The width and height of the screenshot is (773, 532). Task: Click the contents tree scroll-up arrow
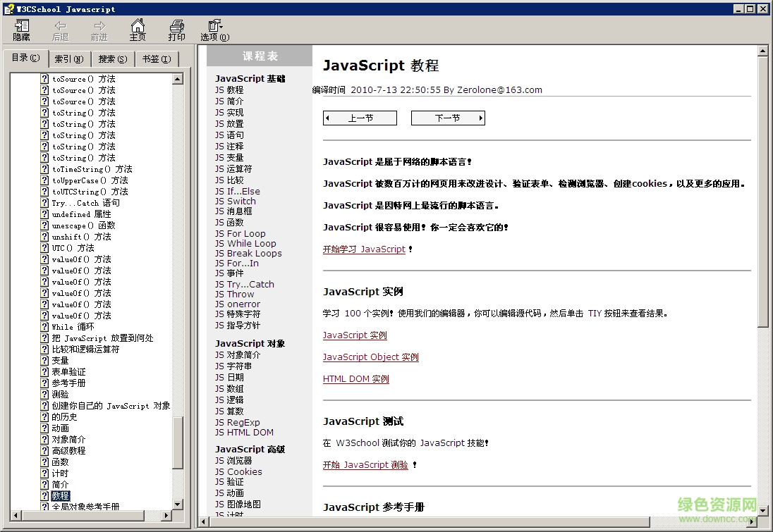(x=178, y=79)
